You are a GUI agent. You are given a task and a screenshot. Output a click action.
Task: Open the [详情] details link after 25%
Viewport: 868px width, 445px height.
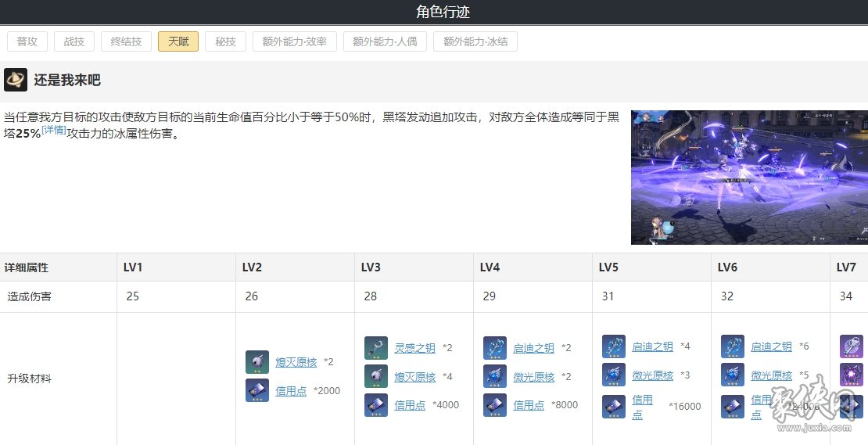[54, 130]
